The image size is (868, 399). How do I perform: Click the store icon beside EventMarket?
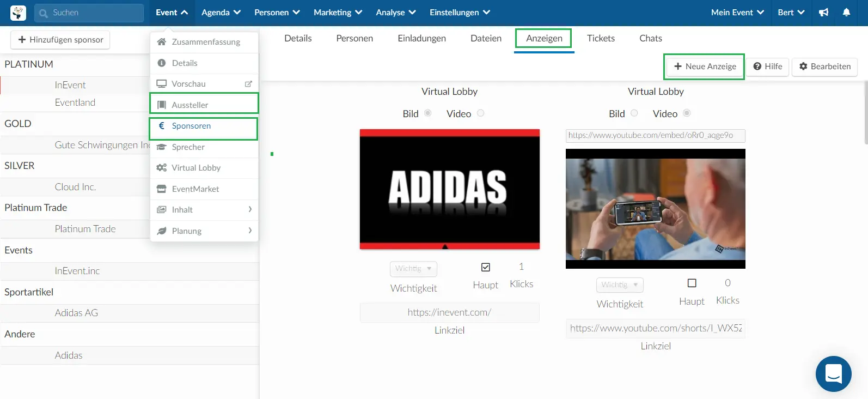161,189
